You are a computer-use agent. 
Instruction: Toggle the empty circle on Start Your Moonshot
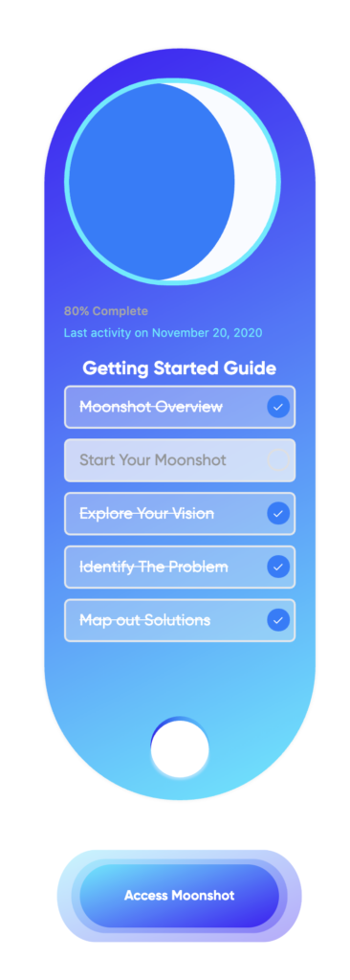pos(278,460)
